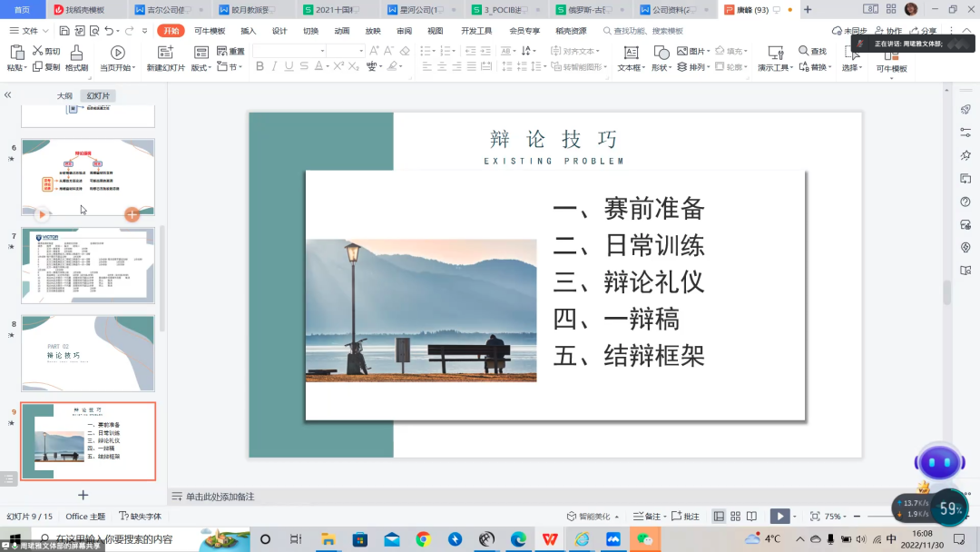Select slide 7 thumbnail in panel
The width and height of the screenshot is (980, 552).
point(88,265)
